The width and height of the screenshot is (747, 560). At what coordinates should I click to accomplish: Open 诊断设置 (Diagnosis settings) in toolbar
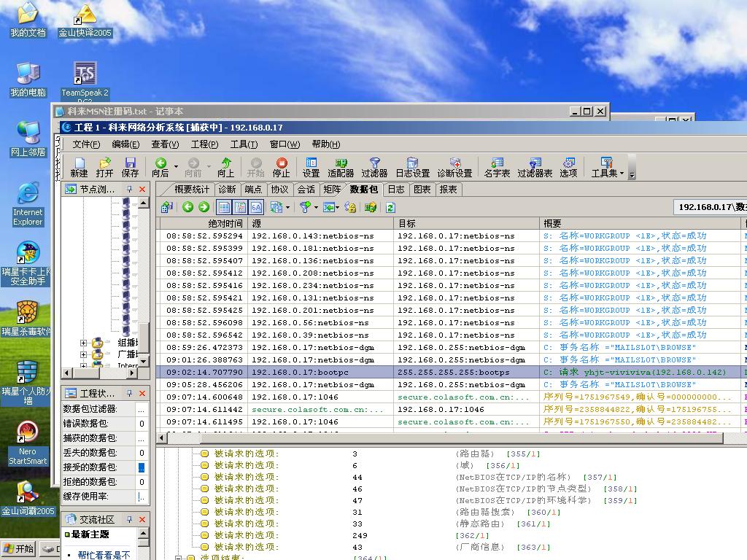pos(454,167)
